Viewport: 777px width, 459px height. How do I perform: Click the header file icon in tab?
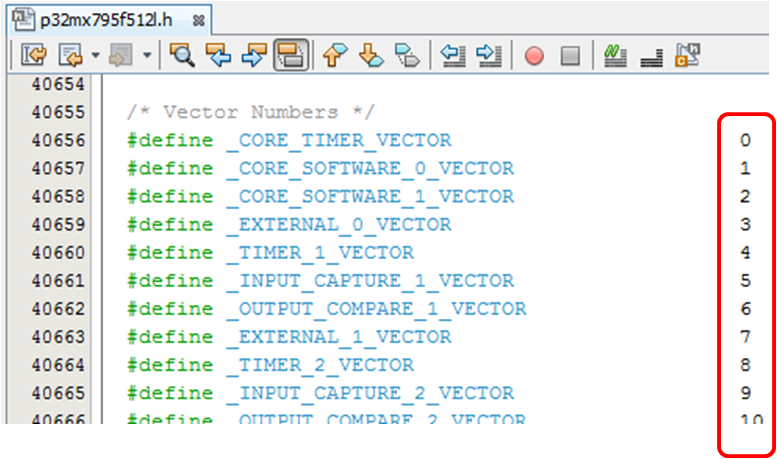24,19
